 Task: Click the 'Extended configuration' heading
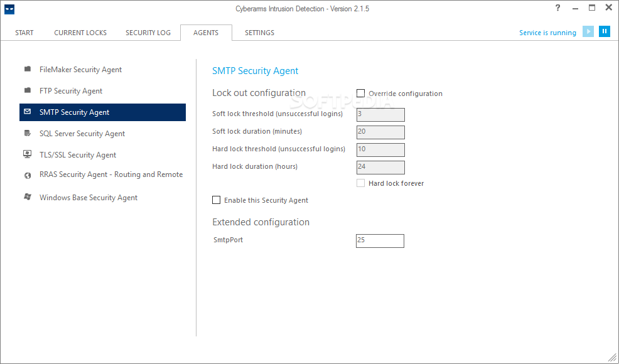coord(261,222)
